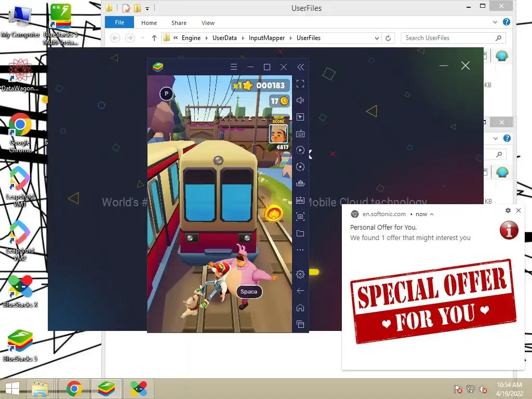Expand the Explorer ribbon chevron
532x399 pixels.
pyautogui.click(x=495, y=22)
